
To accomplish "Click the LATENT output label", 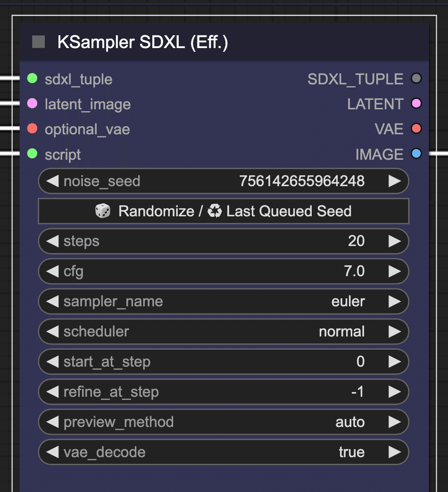I will click(x=375, y=104).
